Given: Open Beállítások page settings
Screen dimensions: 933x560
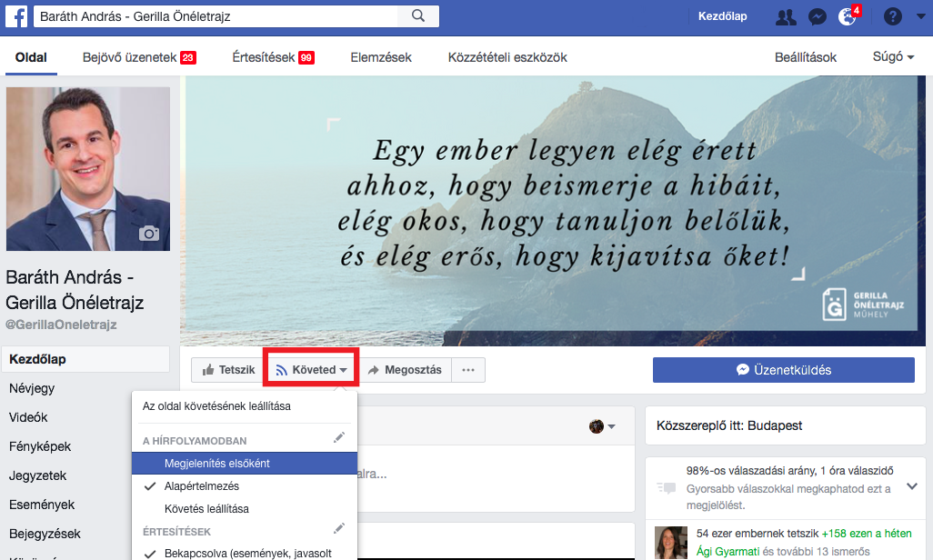Looking at the screenshot, I should [805, 57].
